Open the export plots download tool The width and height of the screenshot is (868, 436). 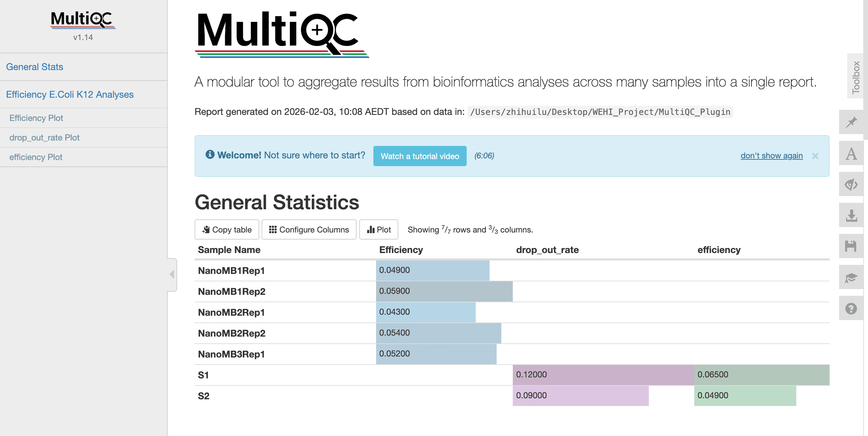(851, 215)
